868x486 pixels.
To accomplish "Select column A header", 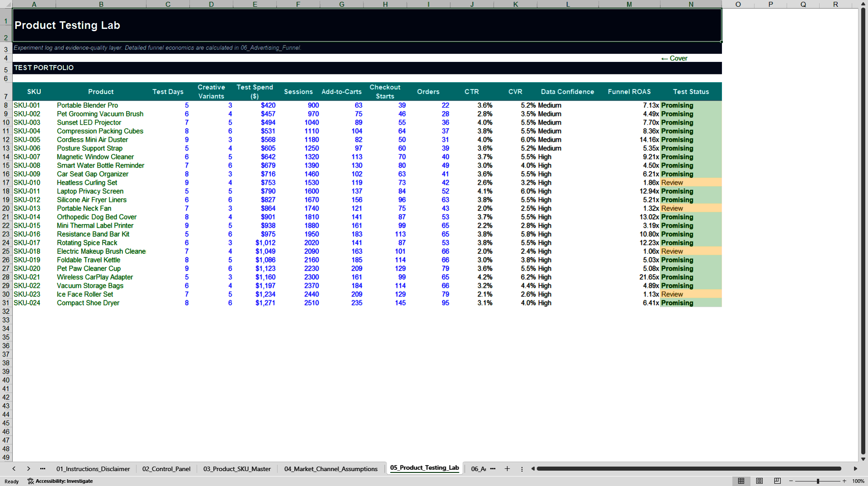I will pos(34,4).
